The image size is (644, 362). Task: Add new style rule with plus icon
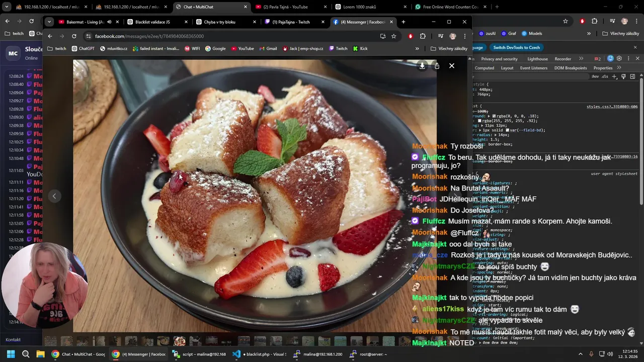(614, 76)
